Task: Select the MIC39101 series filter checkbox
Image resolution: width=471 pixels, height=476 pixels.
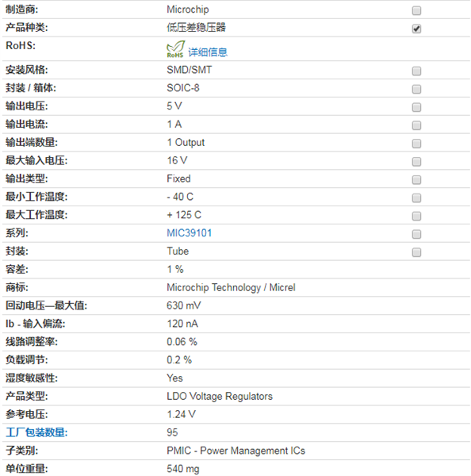Action: [x=416, y=234]
